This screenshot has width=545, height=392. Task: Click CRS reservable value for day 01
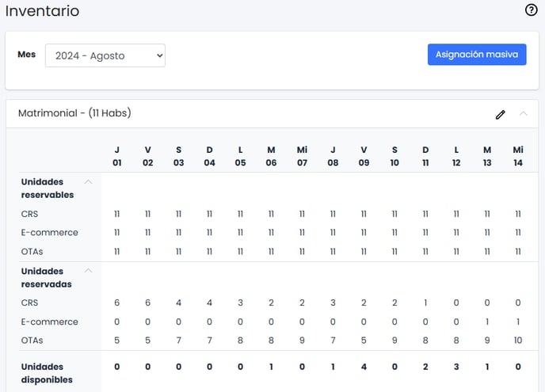coord(116,214)
